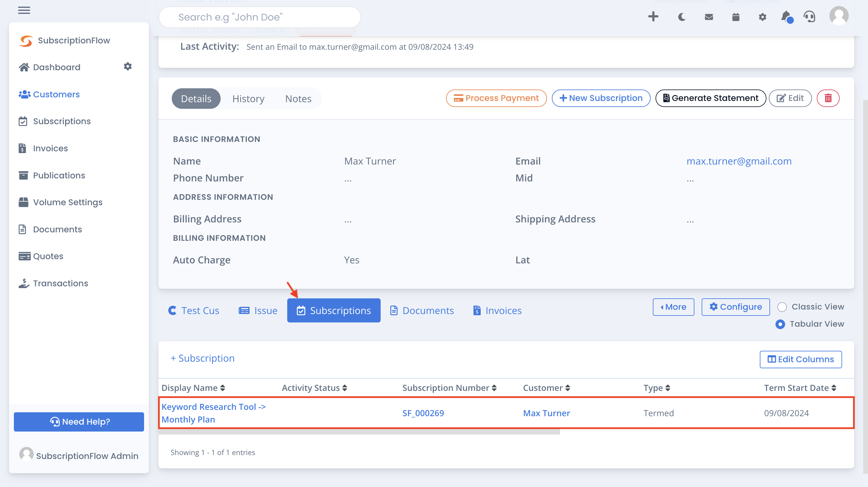Click the 09/08/2024 term start date
This screenshot has width=868, height=487.
(786, 413)
